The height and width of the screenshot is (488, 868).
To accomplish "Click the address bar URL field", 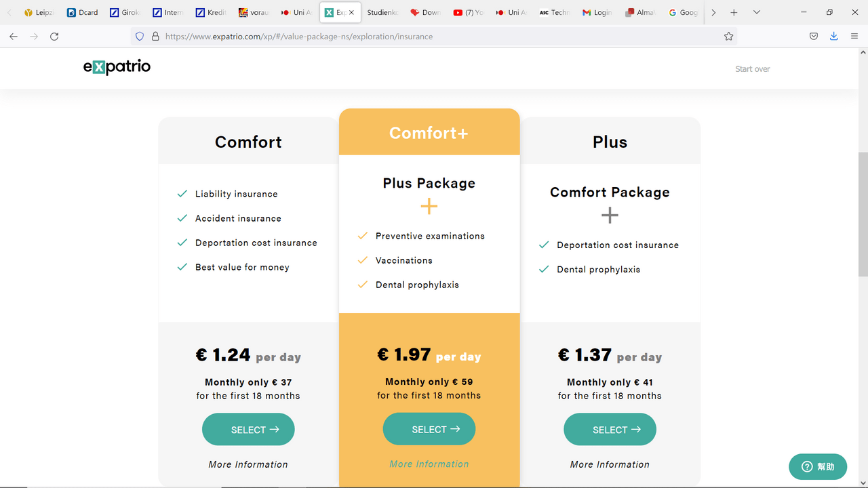I will tap(434, 37).
